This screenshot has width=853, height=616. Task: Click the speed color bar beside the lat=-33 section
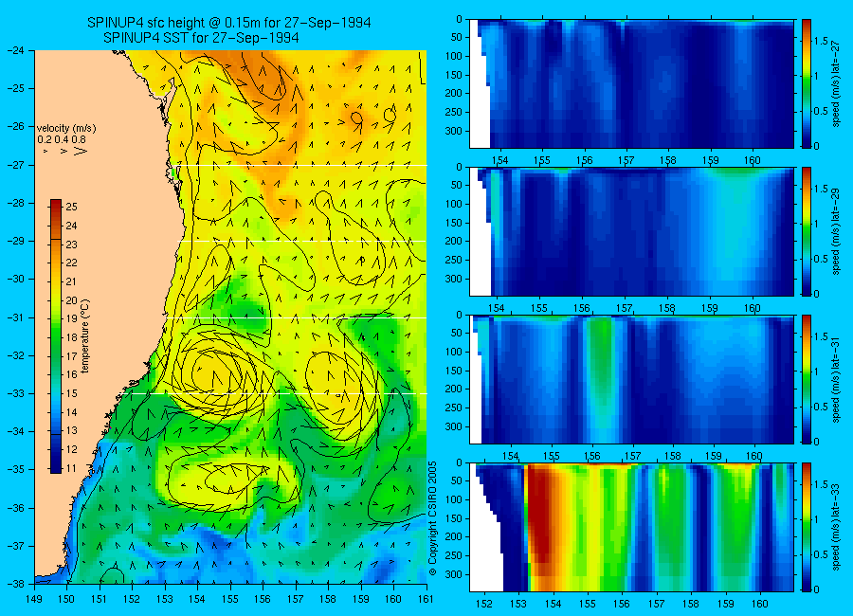click(806, 527)
